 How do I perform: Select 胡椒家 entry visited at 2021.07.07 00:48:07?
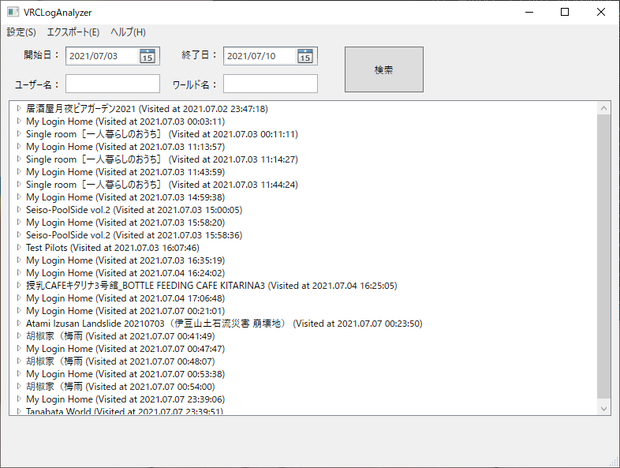(121, 362)
